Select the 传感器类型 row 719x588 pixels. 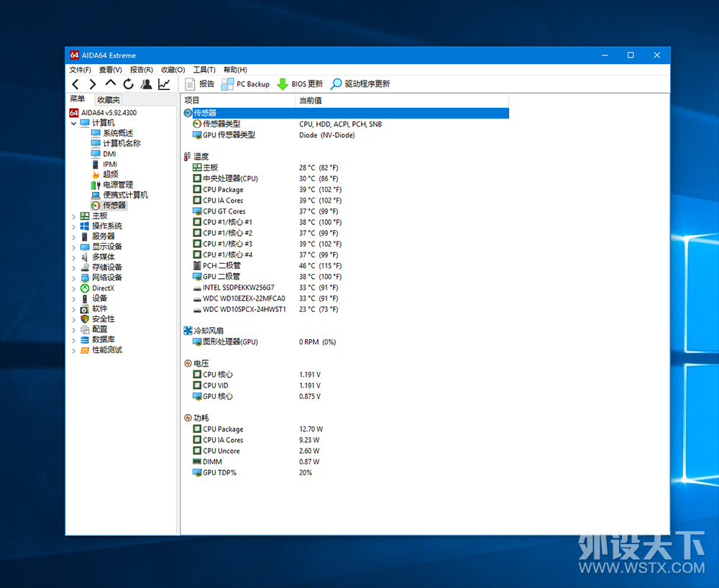346,124
